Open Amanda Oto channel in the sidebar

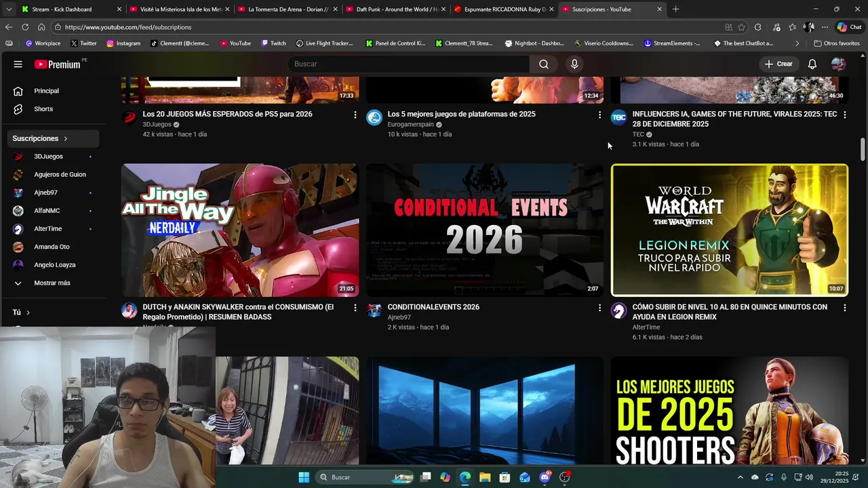[53, 247]
